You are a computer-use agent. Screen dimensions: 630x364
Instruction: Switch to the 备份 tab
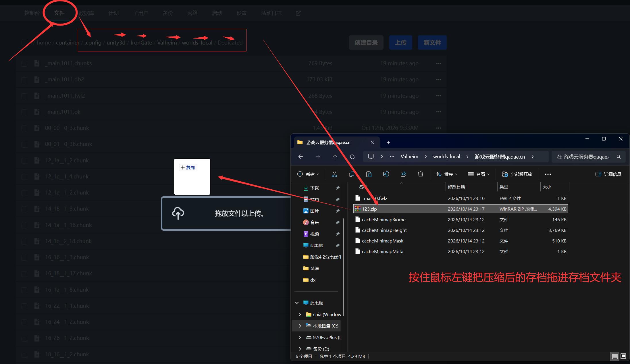tap(168, 13)
